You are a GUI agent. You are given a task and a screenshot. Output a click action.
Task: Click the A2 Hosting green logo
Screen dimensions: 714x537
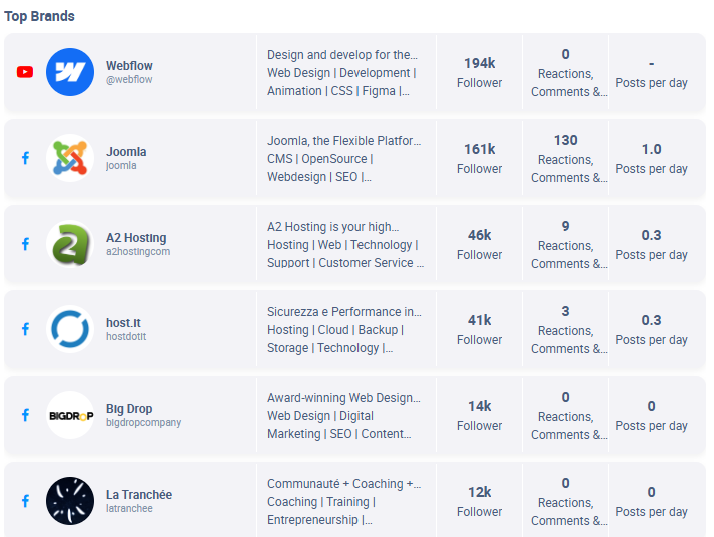point(70,244)
